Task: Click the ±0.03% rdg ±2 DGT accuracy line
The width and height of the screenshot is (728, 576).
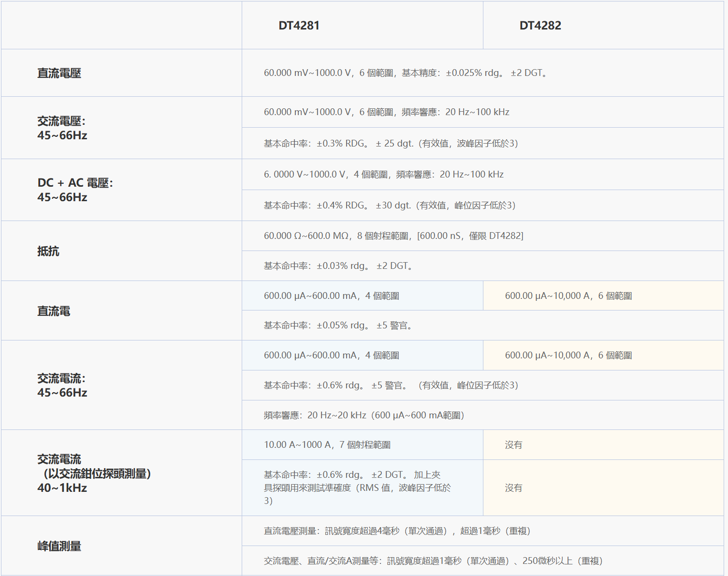Action: (x=338, y=266)
